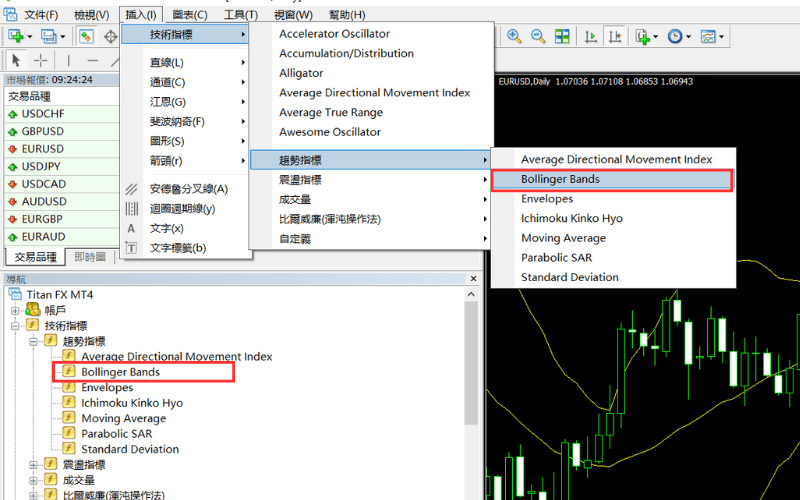This screenshot has width=800, height=500.
Task: Click the tile windows grid icon
Action: pyautogui.click(x=562, y=36)
